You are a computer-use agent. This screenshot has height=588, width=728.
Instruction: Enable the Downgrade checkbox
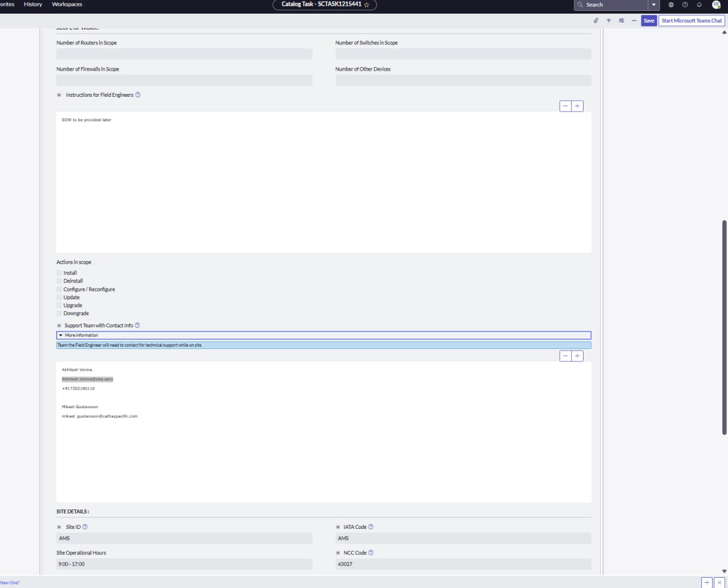(59, 314)
